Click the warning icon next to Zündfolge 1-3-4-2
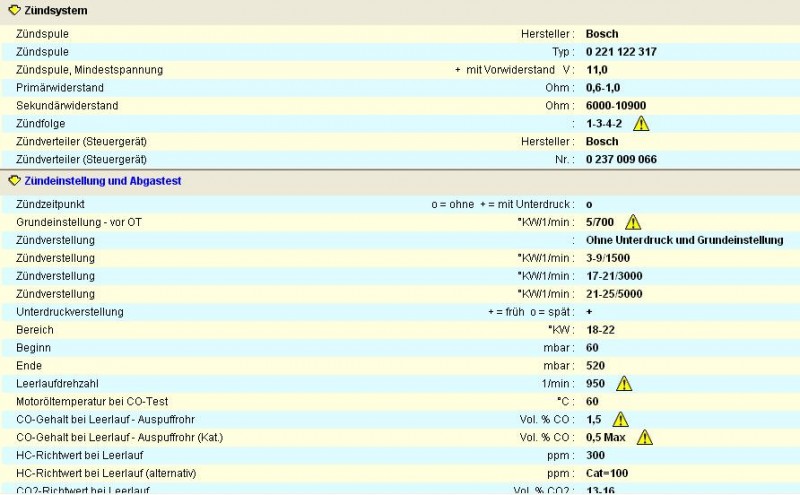The image size is (800, 495). pos(641,124)
